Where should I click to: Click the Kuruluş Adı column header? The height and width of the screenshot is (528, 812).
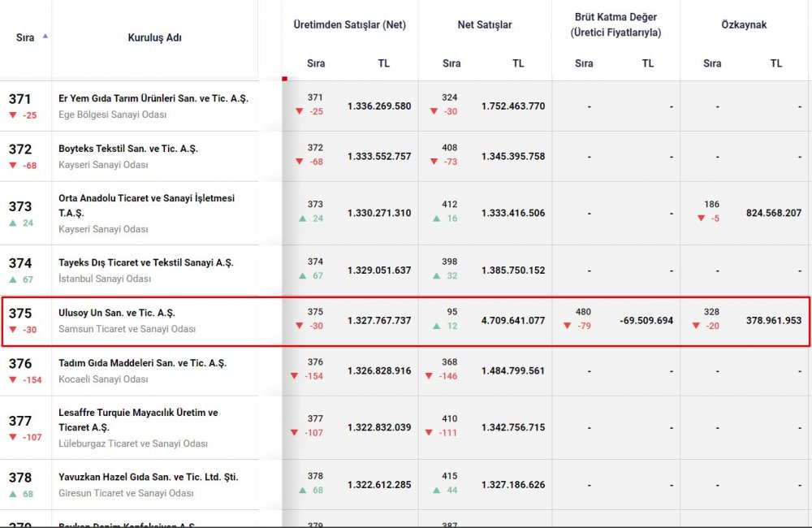(x=154, y=37)
